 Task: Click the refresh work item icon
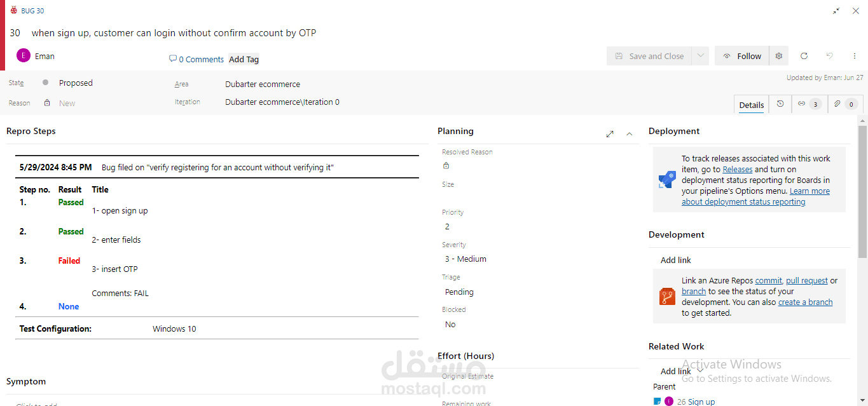click(804, 56)
